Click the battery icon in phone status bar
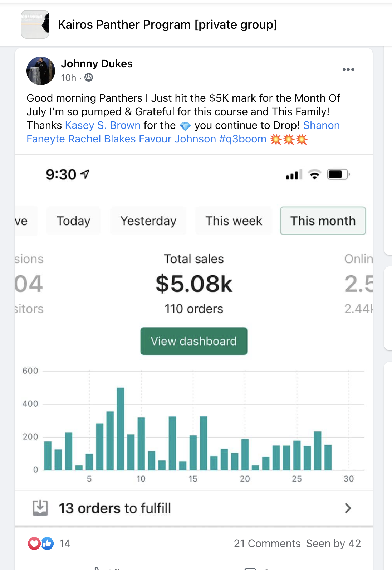The height and width of the screenshot is (570, 392). click(338, 175)
